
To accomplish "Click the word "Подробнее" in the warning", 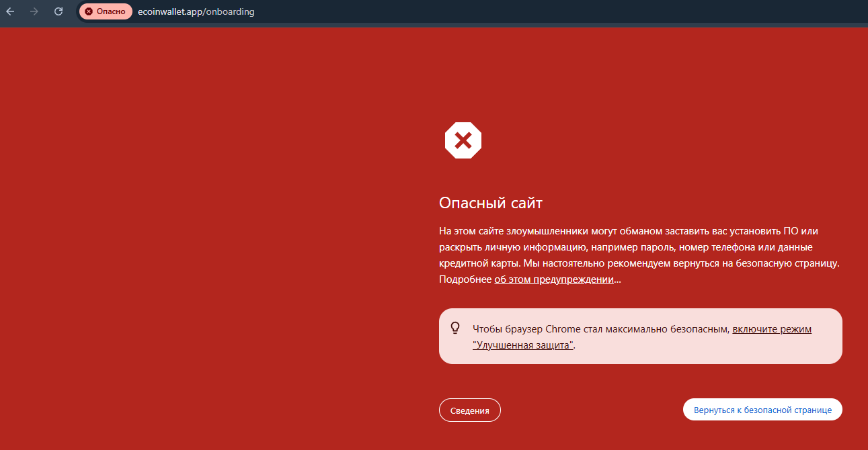I will 465,279.
